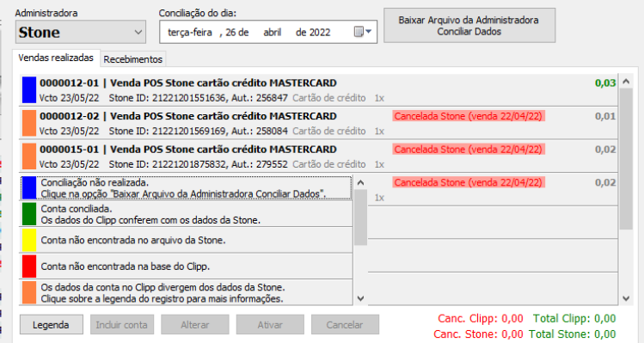
Task: Switch to the 'Recebimentos' tab
Action: [132, 59]
